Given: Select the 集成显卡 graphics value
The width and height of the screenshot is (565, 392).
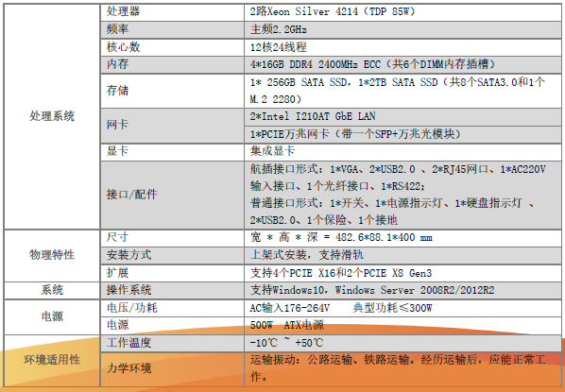Looking at the screenshot, I should pyautogui.click(x=272, y=151).
